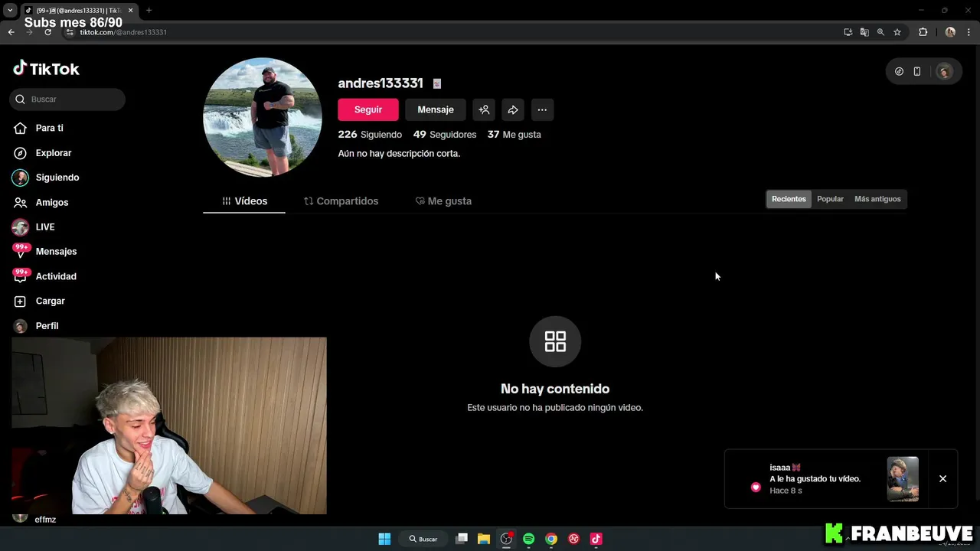Click the Chrome zoom magnifier icon
This screenshot has height=551, width=980.
[880, 32]
